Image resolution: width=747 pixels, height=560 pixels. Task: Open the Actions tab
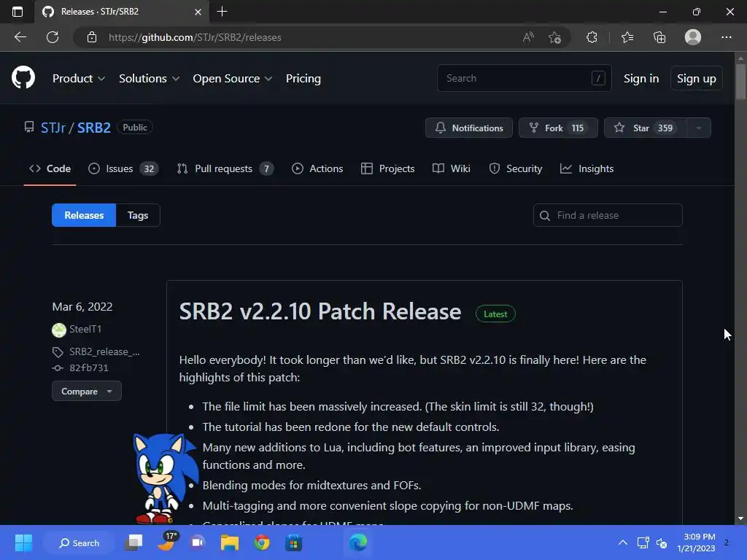coord(317,168)
